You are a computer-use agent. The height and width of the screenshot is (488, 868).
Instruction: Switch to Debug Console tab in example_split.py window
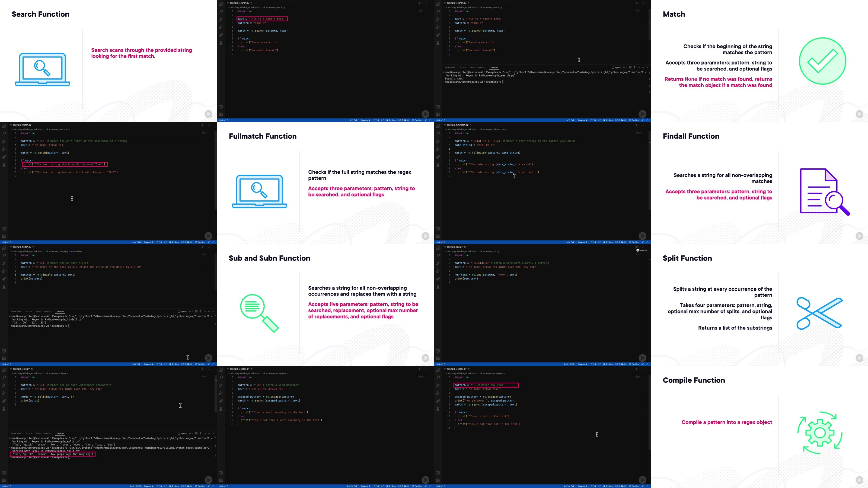click(44, 434)
